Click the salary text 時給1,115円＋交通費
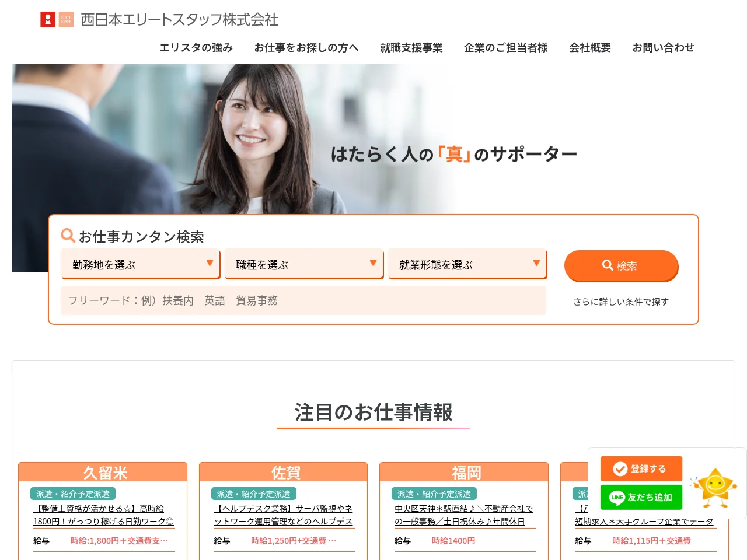The width and height of the screenshot is (747, 560). click(x=651, y=541)
